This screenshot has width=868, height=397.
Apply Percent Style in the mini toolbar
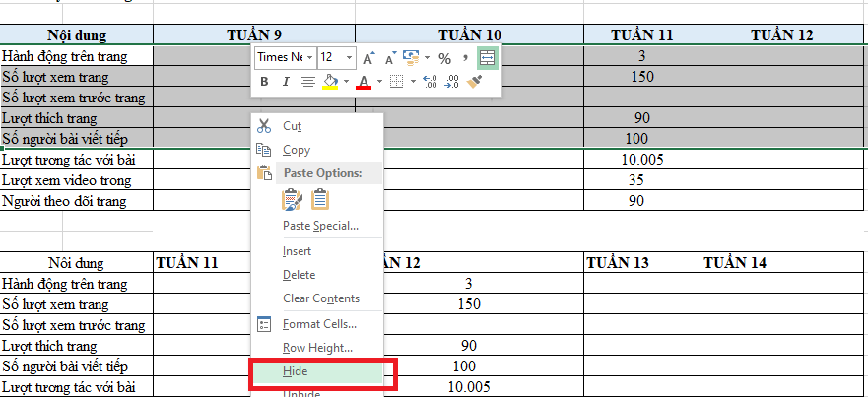[x=444, y=57]
